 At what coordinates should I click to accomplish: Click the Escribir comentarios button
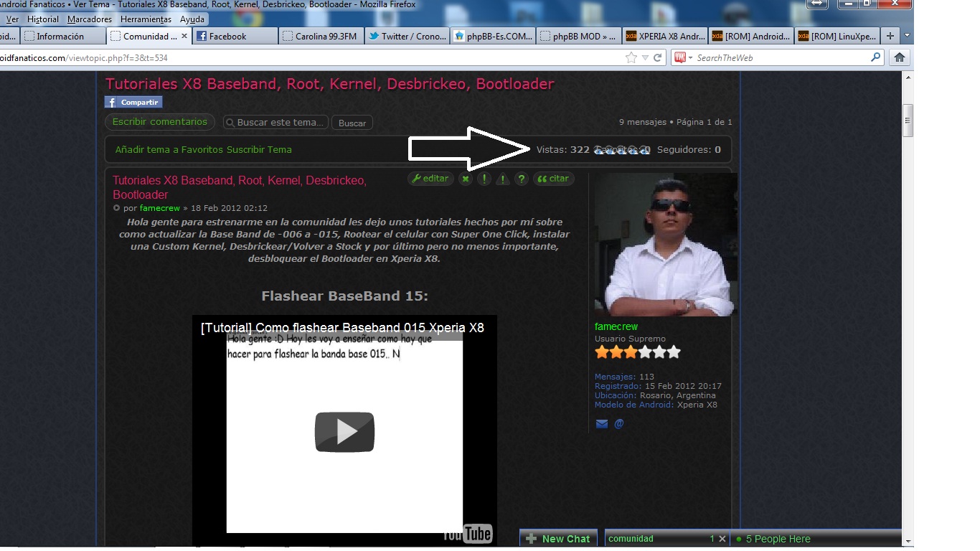159,122
